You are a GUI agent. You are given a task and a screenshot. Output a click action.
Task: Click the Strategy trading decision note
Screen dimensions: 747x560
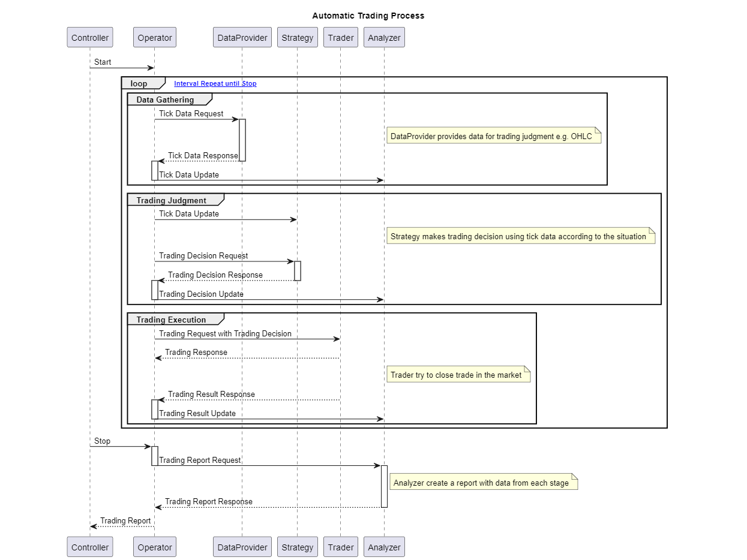520,236
